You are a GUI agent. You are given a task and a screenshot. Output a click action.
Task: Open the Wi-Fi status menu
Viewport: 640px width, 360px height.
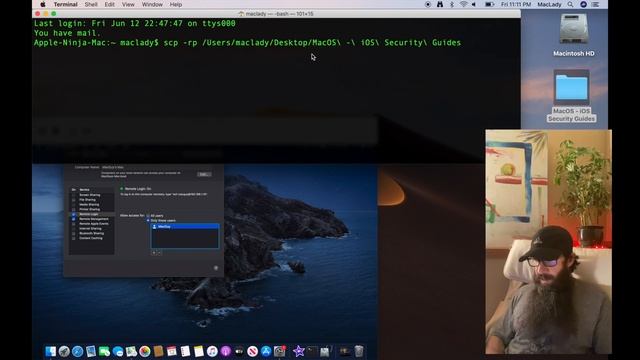464,4
